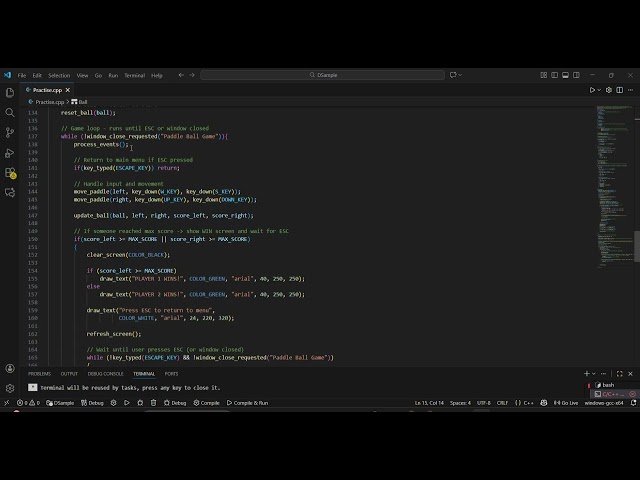Open the Accounts menu icon
Screen dimensions: 640x480
click(x=10, y=369)
